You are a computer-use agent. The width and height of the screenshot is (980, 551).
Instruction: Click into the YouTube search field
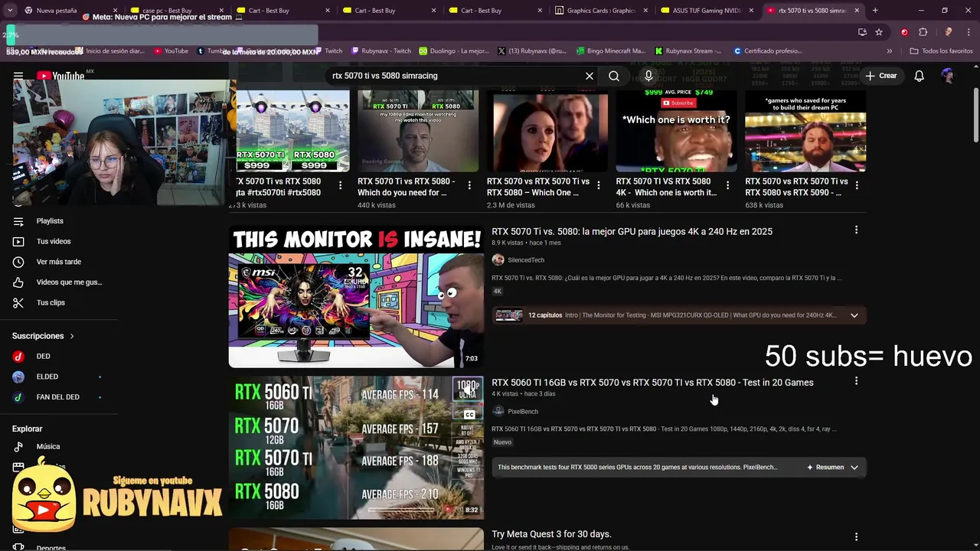456,76
